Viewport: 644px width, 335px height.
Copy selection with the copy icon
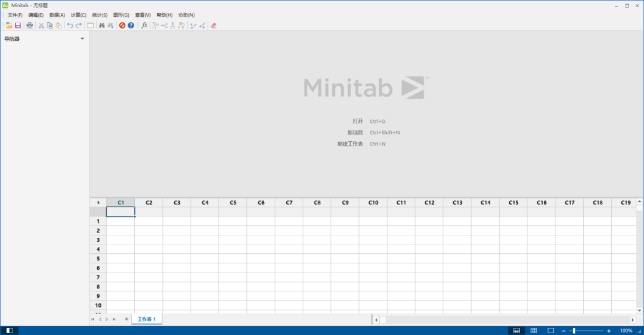49,26
